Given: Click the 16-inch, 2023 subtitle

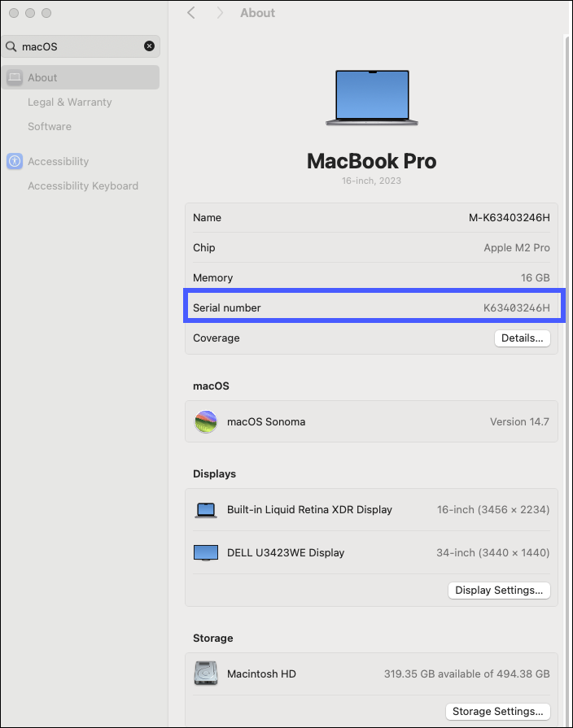Looking at the screenshot, I should (371, 181).
